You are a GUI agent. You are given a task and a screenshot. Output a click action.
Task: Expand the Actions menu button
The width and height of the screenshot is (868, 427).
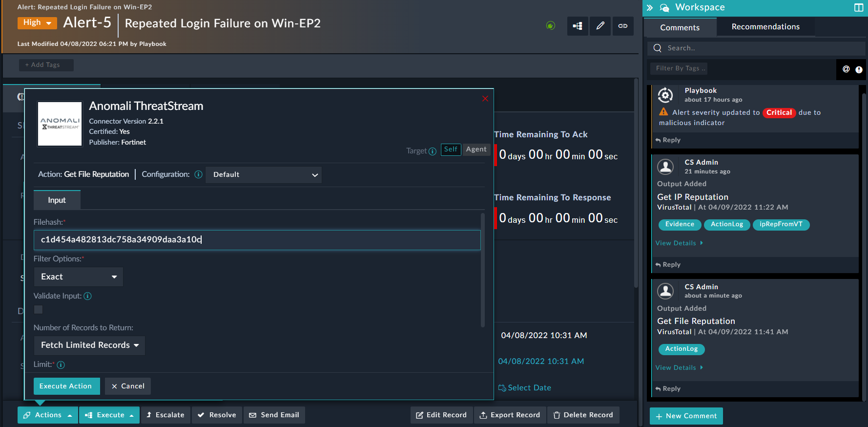(48, 415)
